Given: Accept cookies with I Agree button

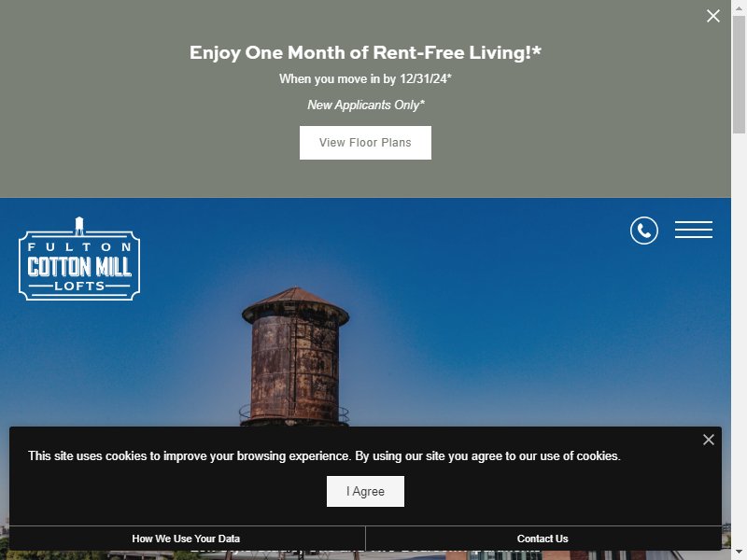Looking at the screenshot, I should 365,492.
